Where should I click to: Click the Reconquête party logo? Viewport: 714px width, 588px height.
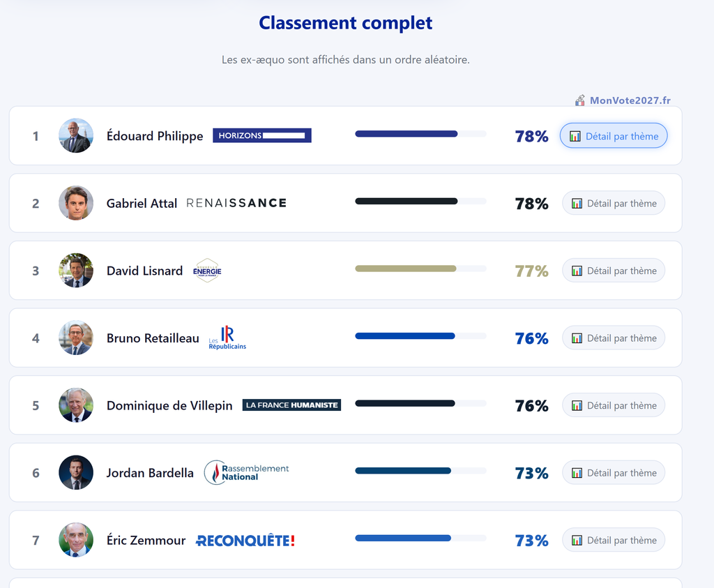[x=245, y=541]
